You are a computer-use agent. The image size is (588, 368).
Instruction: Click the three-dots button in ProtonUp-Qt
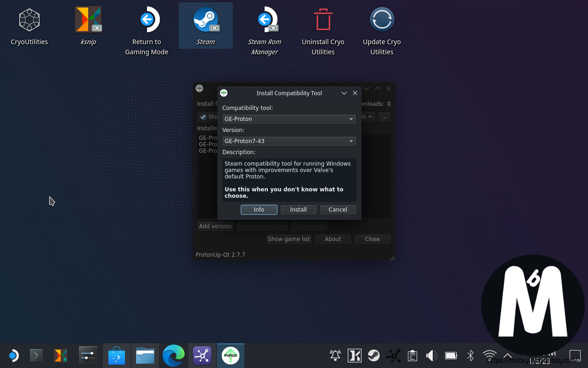[384, 117]
